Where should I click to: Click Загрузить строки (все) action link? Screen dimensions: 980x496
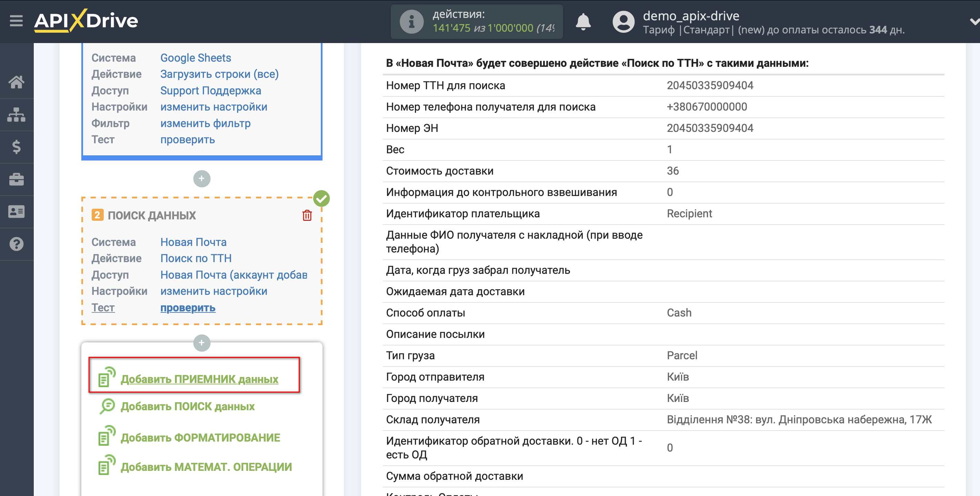point(220,74)
